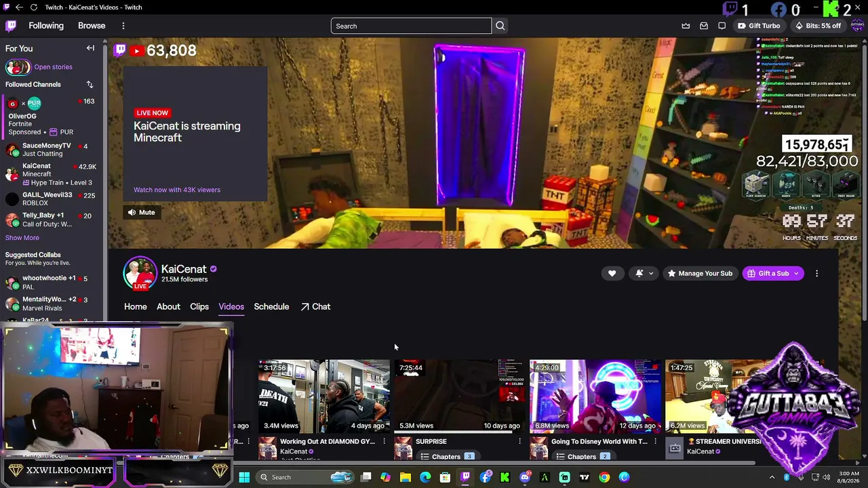Open the taskbar clock showing 3:00 AM
Viewport: 868px width, 488px height.
pos(848,477)
